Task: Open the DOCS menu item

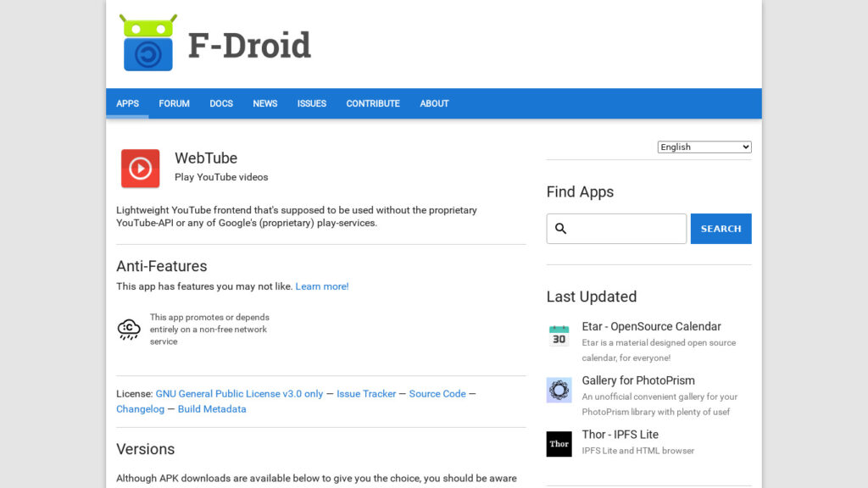Action: point(221,103)
